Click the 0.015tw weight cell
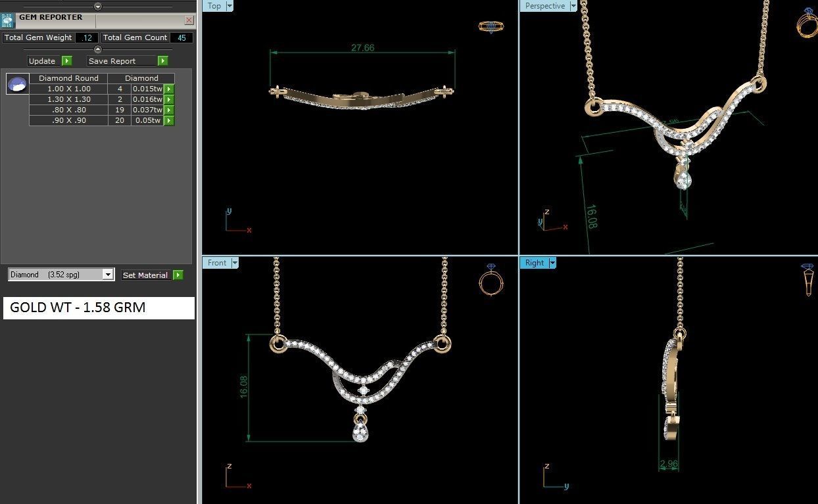Image resolution: width=818 pixels, height=504 pixels. tap(147, 89)
